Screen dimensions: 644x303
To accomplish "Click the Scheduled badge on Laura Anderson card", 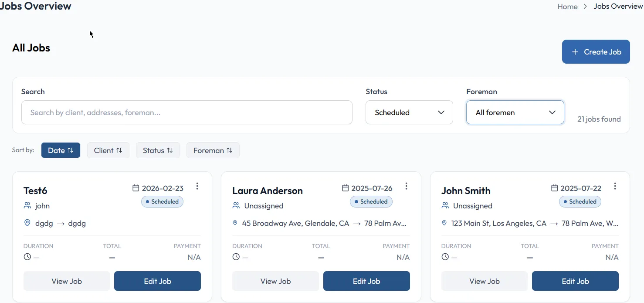I will coord(371,201).
